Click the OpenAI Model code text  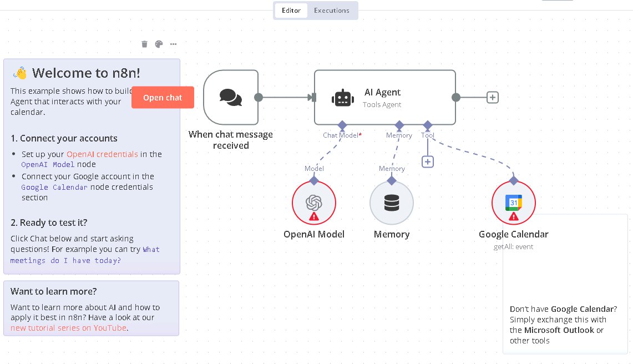tap(48, 164)
